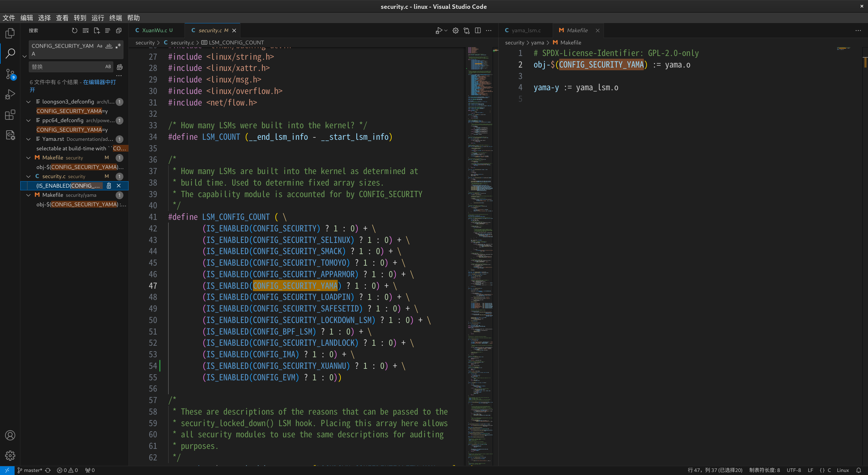Change UTF-8 encoding in status bar
Screen dimensions: 868x475
tap(794, 470)
